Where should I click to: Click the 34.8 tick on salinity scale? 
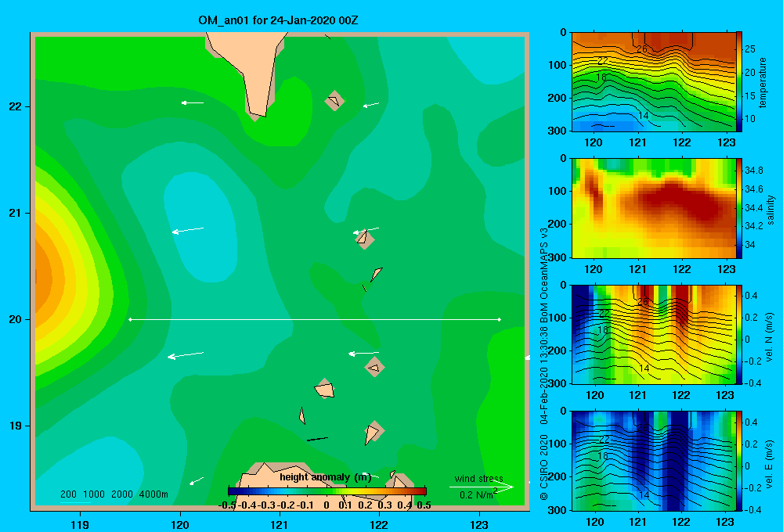pos(753,171)
